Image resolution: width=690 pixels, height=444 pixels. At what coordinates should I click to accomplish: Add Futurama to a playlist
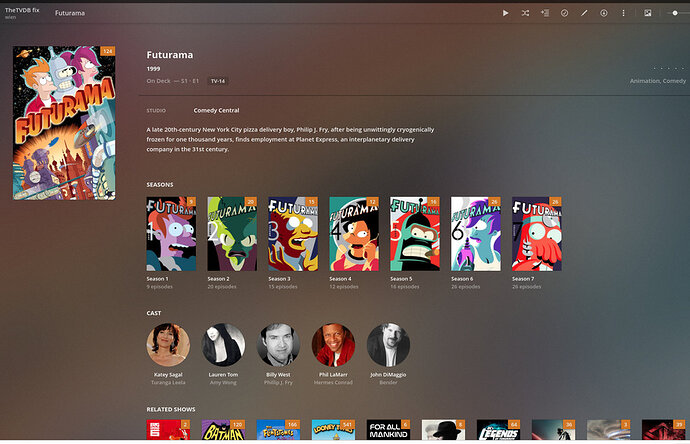(545, 13)
